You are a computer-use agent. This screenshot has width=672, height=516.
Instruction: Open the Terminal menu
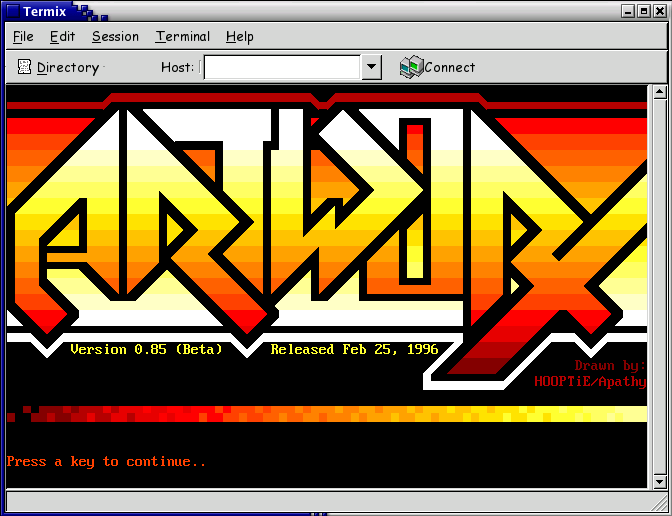pos(182,37)
